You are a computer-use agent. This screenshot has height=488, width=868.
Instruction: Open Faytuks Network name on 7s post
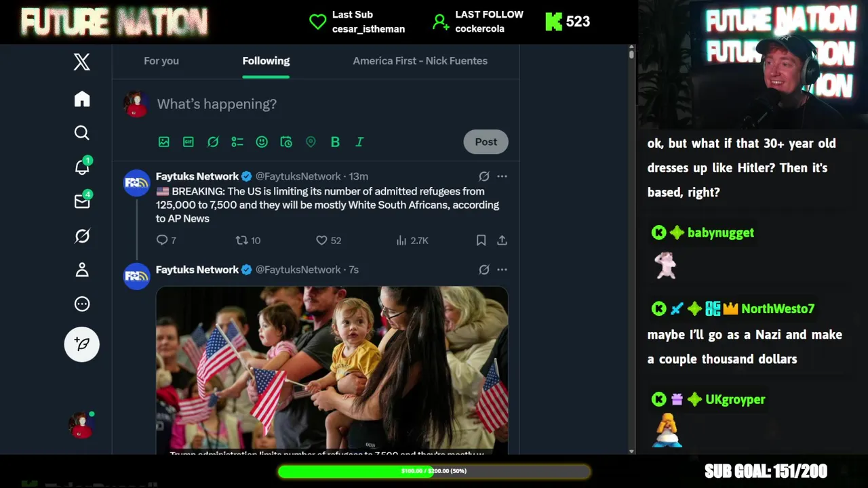[197, 270]
